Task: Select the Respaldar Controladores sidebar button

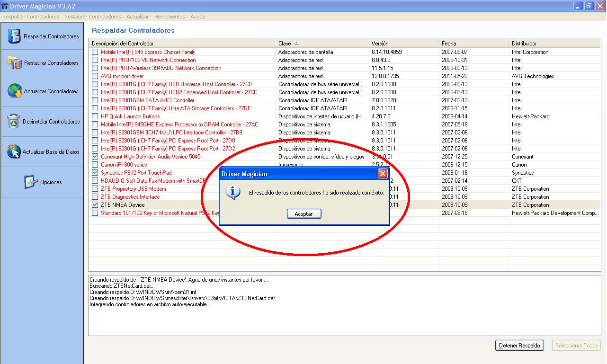Action: (42, 36)
